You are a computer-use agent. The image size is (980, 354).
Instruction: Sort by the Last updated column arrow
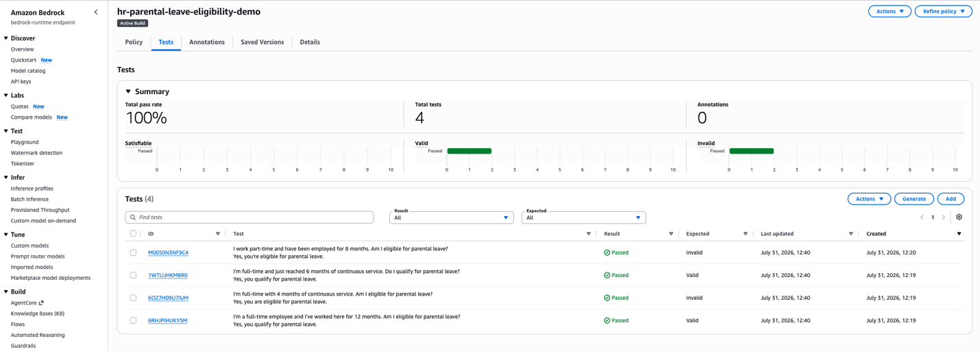851,234
